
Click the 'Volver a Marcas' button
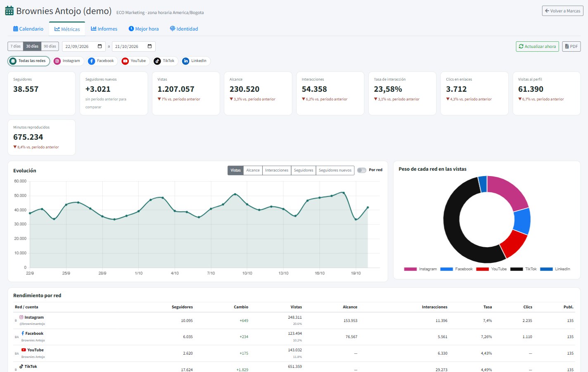click(562, 11)
